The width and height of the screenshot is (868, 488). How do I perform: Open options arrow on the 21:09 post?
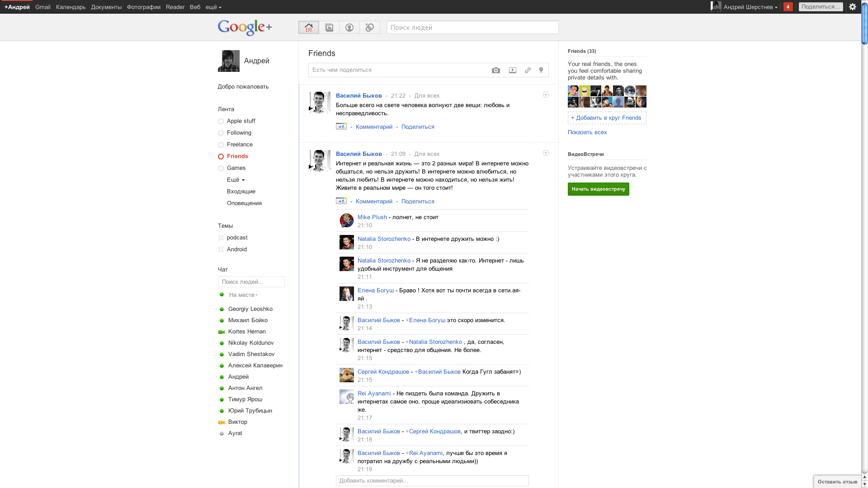[546, 153]
